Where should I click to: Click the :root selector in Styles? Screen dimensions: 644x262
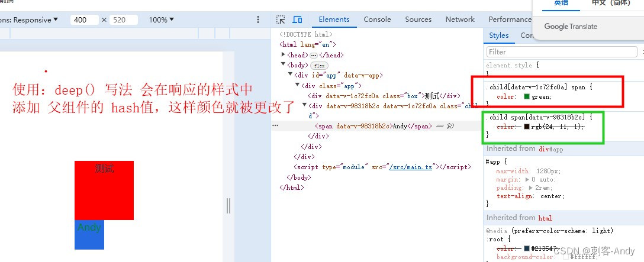click(x=495, y=239)
